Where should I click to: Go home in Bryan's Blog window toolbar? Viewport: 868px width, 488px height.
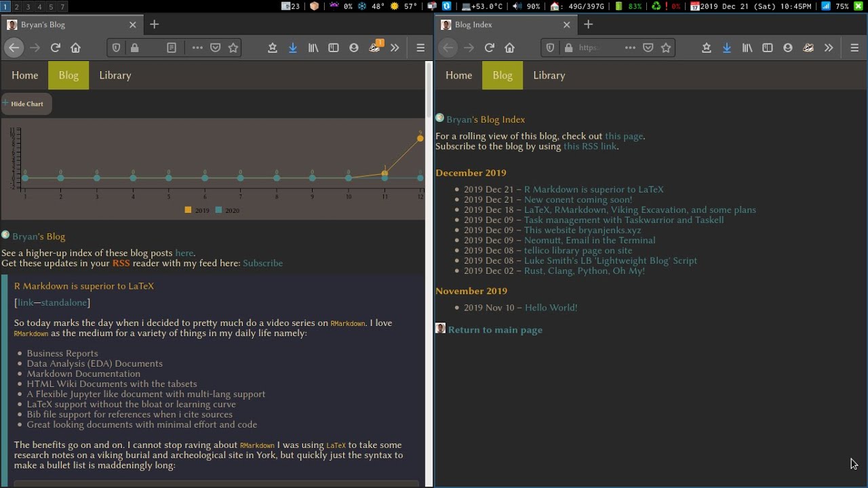76,48
